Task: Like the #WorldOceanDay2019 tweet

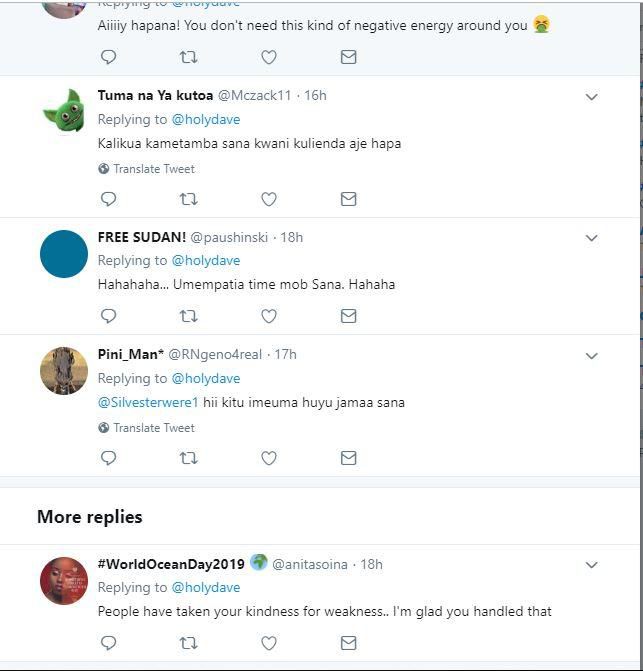Action: pyautogui.click(x=269, y=643)
